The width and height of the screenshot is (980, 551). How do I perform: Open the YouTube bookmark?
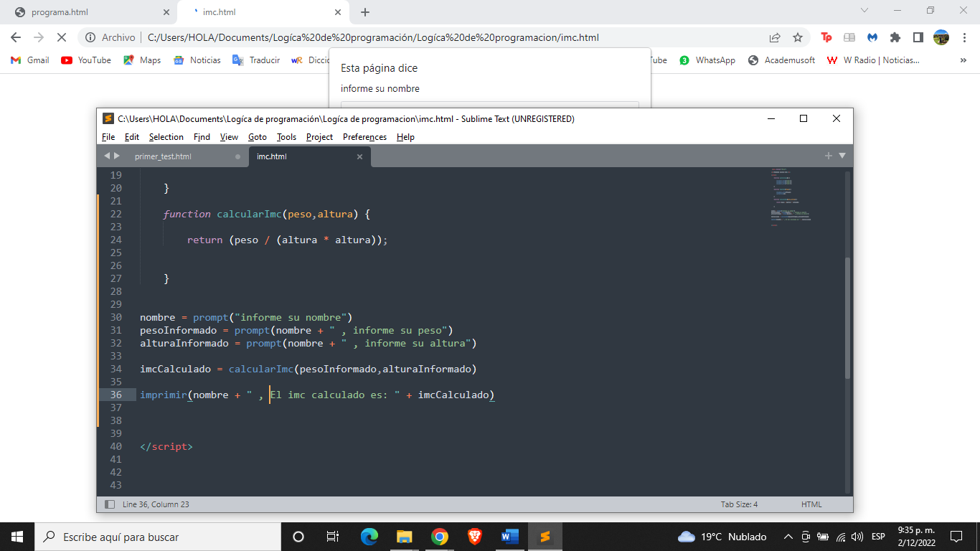pos(86,60)
